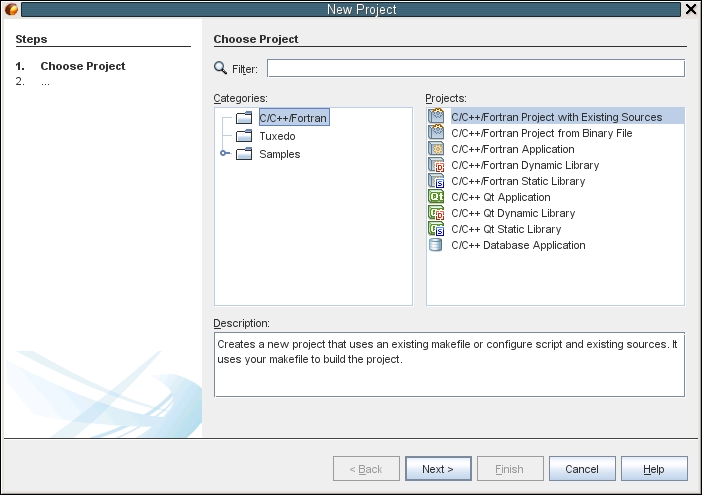Select the Samples category

click(280, 154)
